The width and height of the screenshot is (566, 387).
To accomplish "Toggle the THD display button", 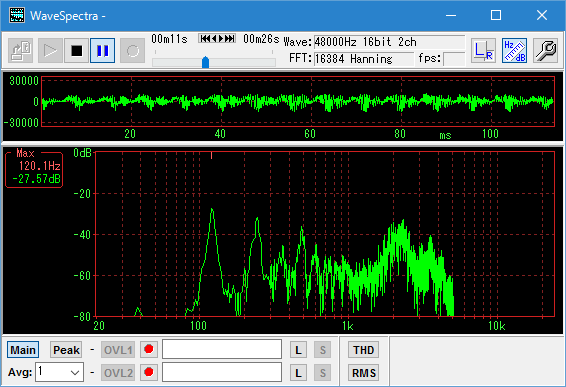I will coord(363,350).
